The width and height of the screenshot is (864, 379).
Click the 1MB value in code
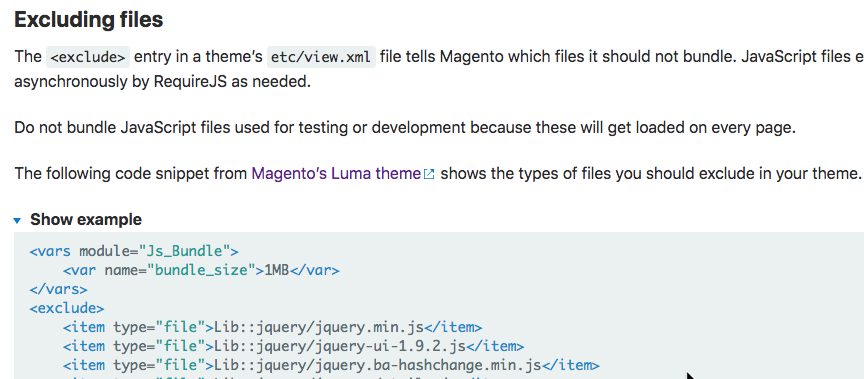point(277,270)
